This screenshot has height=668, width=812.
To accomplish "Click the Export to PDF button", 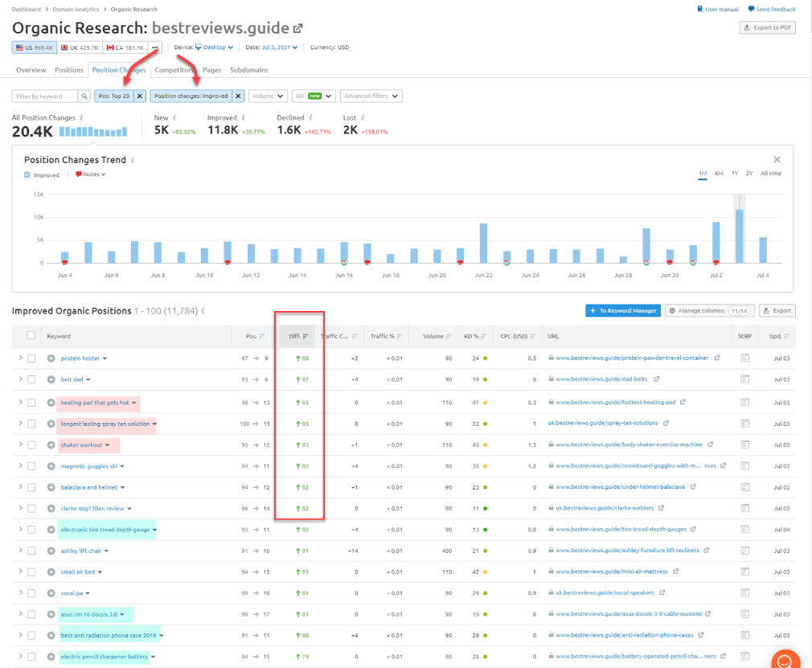I will pyautogui.click(x=767, y=28).
